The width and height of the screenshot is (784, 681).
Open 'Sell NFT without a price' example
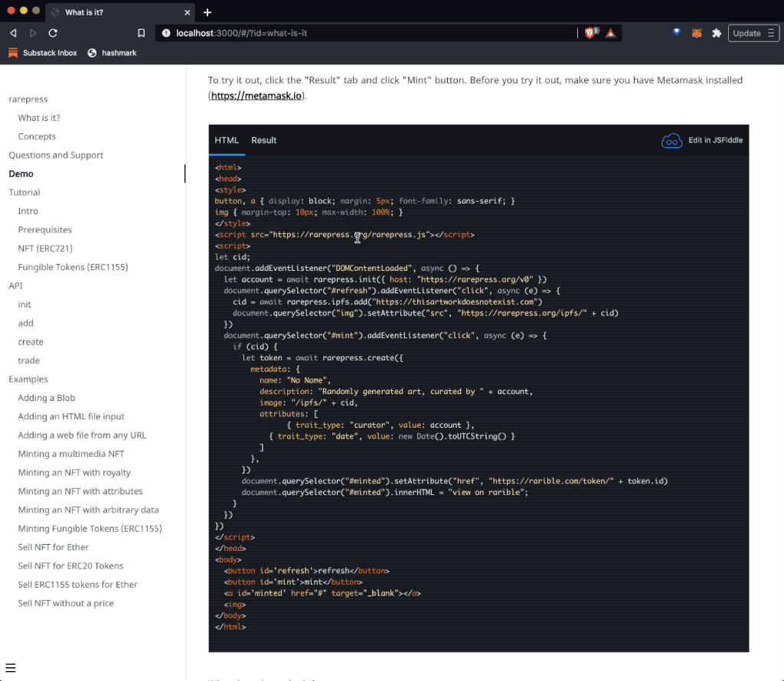point(66,604)
